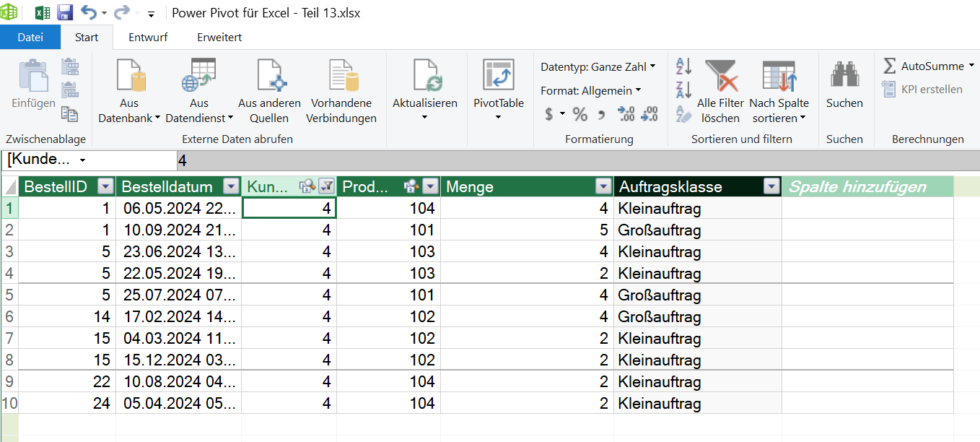Image resolution: width=980 pixels, height=442 pixels.
Task: Import data with Aus Datenbank
Action: point(129,90)
